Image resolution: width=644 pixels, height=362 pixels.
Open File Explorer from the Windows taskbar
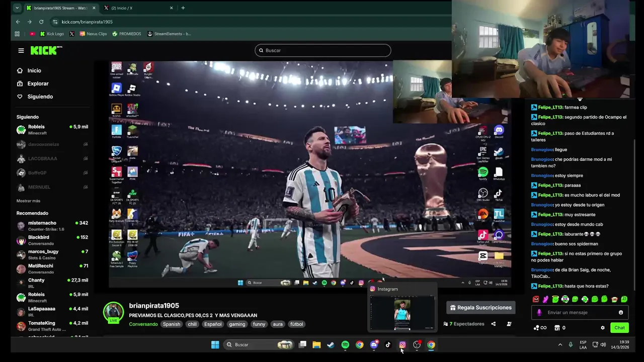tap(316, 344)
